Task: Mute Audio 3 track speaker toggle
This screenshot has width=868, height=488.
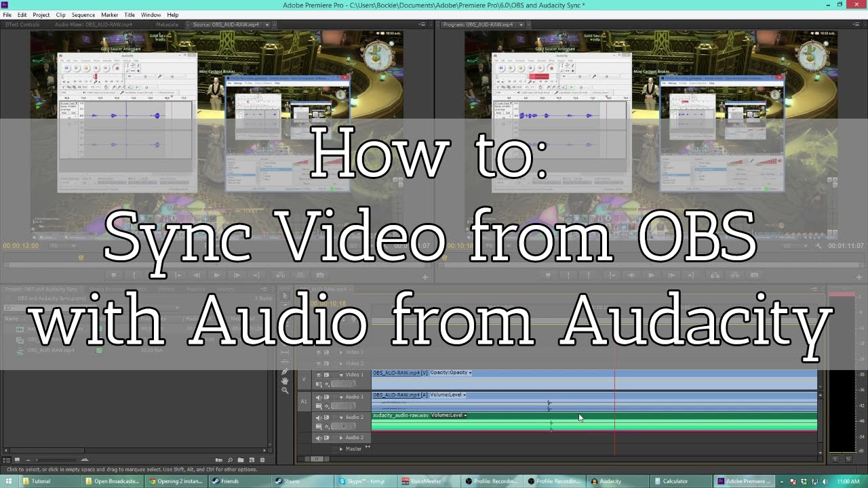Action: click(x=319, y=438)
